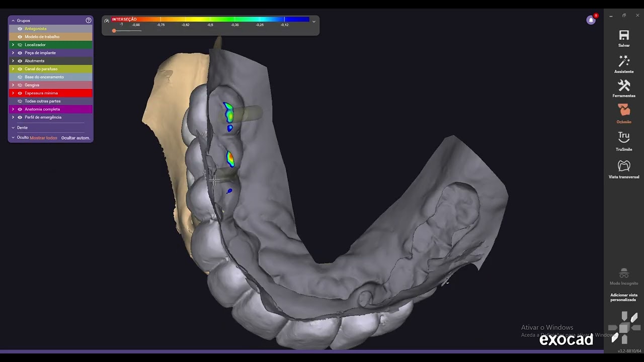Toggle Perfil de emergência visibility eye

(x=20, y=117)
